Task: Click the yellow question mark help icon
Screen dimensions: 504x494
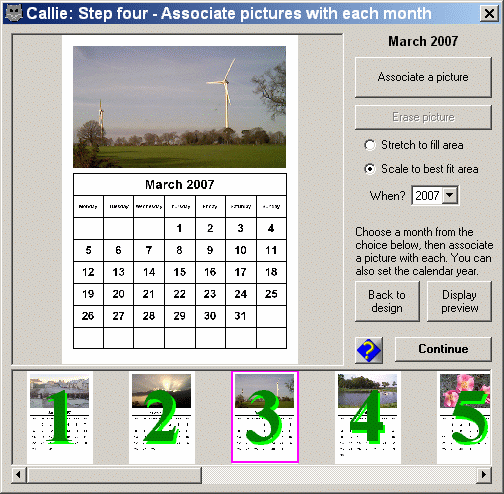Action: click(369, 350)
